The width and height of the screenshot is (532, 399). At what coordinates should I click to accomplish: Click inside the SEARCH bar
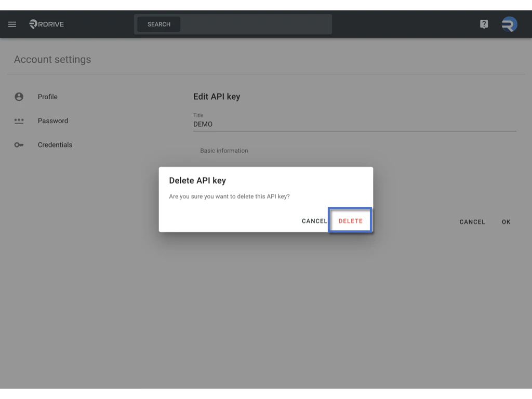click(158, 24)
